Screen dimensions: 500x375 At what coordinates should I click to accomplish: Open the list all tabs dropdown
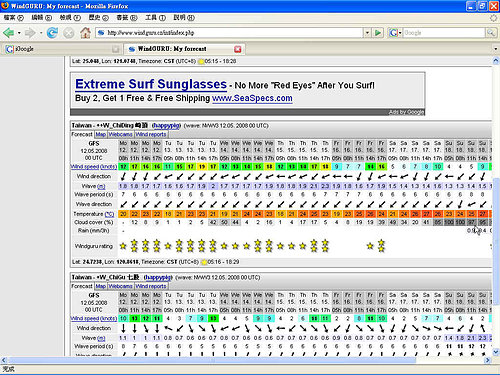pos(496,49)
